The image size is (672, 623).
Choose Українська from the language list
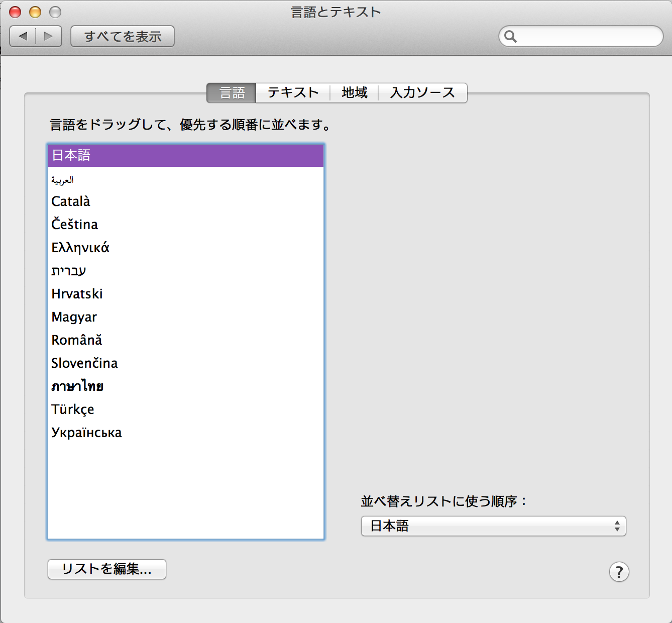86,433
